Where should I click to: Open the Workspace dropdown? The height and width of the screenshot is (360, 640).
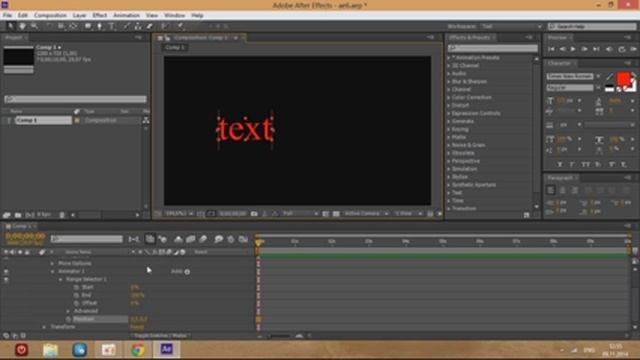512,26
